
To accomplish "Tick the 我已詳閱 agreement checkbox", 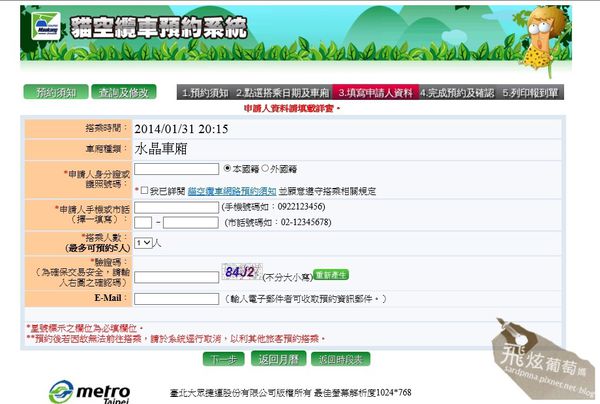I will click(144, 190).
